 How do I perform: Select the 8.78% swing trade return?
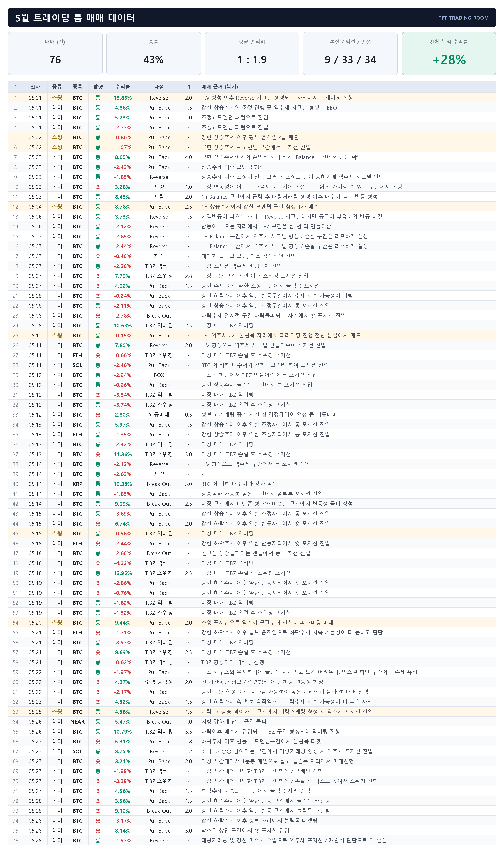(x=123, y=207)
